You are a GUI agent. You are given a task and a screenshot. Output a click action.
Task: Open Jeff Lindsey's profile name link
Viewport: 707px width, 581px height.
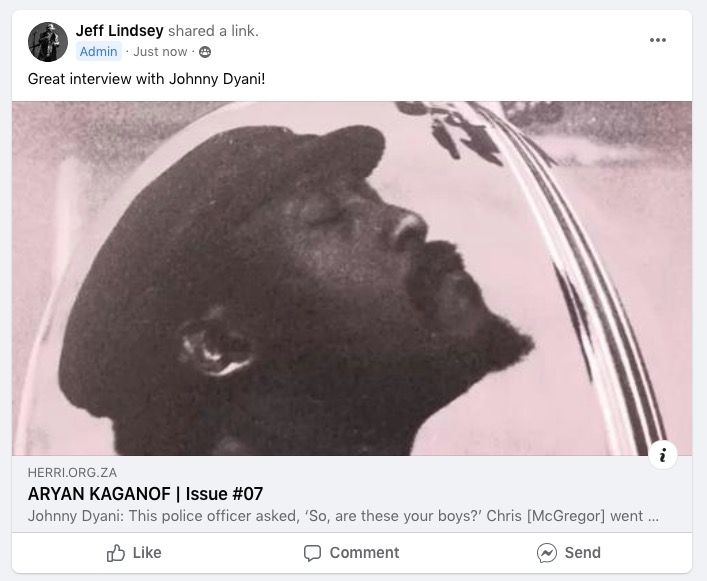point(119,31)
